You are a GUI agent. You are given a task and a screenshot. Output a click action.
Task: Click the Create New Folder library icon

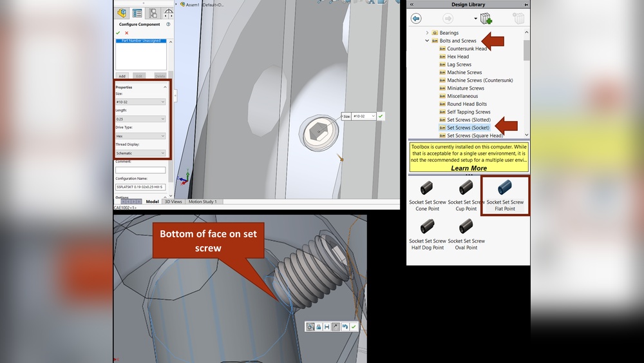518,19
